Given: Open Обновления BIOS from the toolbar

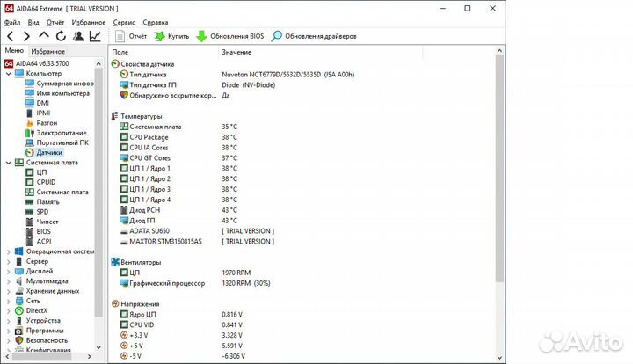Looking at the screenshot, I should click(x=229, y=36).
